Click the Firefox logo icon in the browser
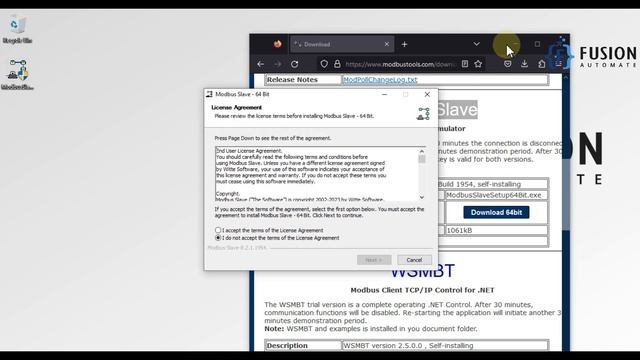Image resolution: width=640 pixels, height=360 pixels. [278, 44]
